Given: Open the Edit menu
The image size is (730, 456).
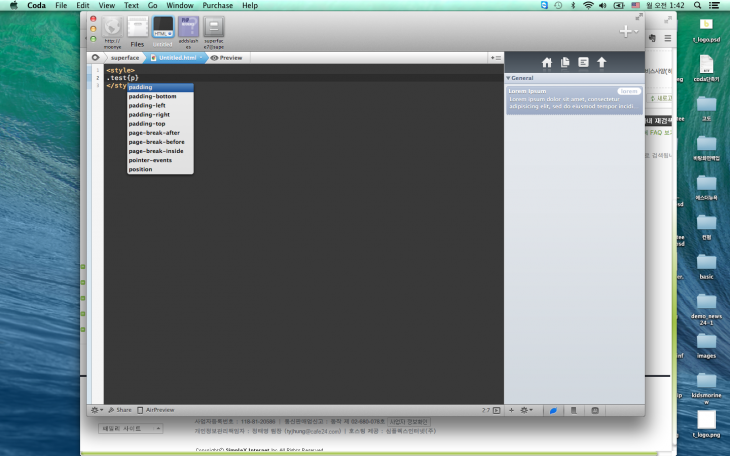Looking at the screenshot, I should tap(83, 5).
